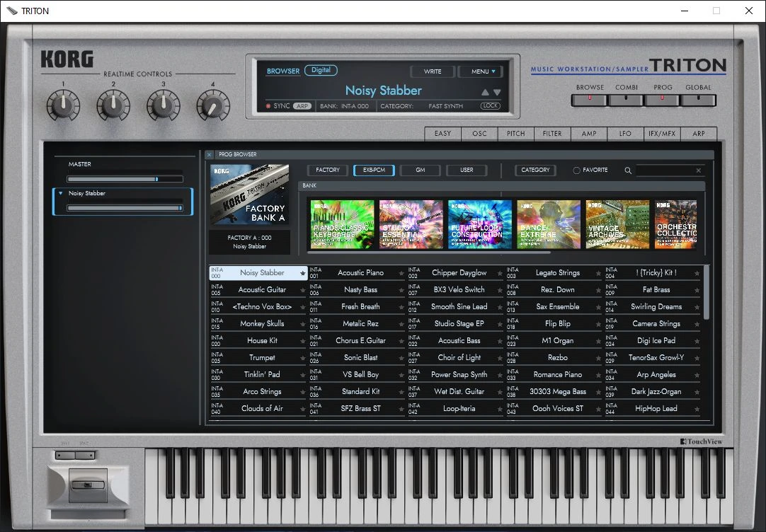Click the program list vertical scrollbar
766x532 pixels.
pyautogui.click(x=707, y=292)
